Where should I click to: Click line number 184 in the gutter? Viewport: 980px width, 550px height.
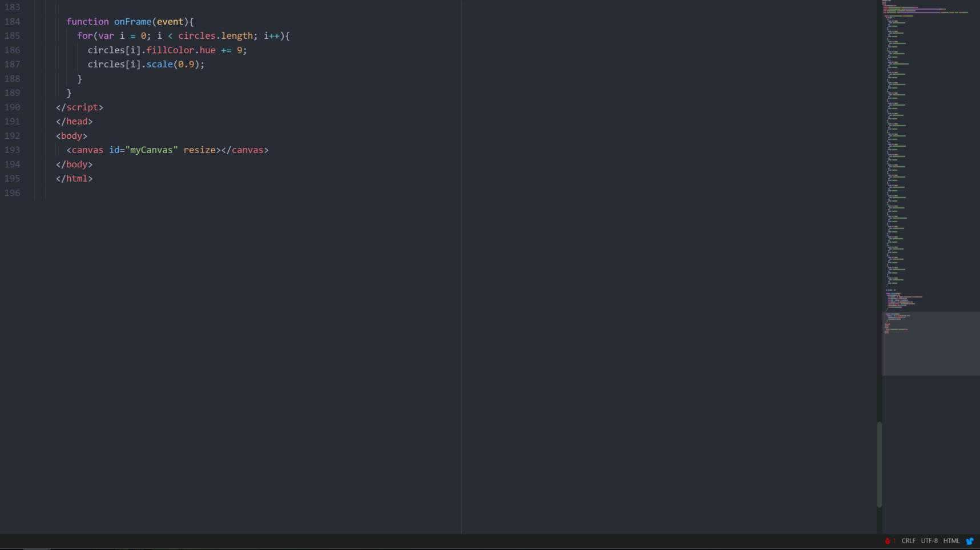(13, 22)
